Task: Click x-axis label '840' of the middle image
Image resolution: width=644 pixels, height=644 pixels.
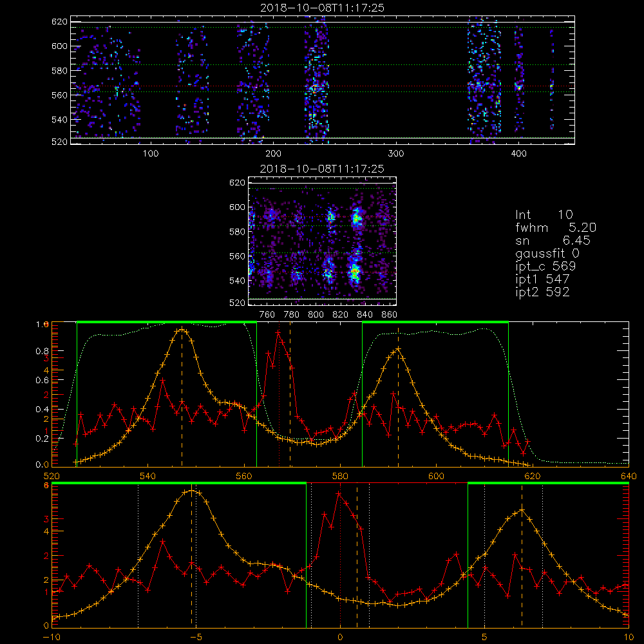Action: coord(365,315)
